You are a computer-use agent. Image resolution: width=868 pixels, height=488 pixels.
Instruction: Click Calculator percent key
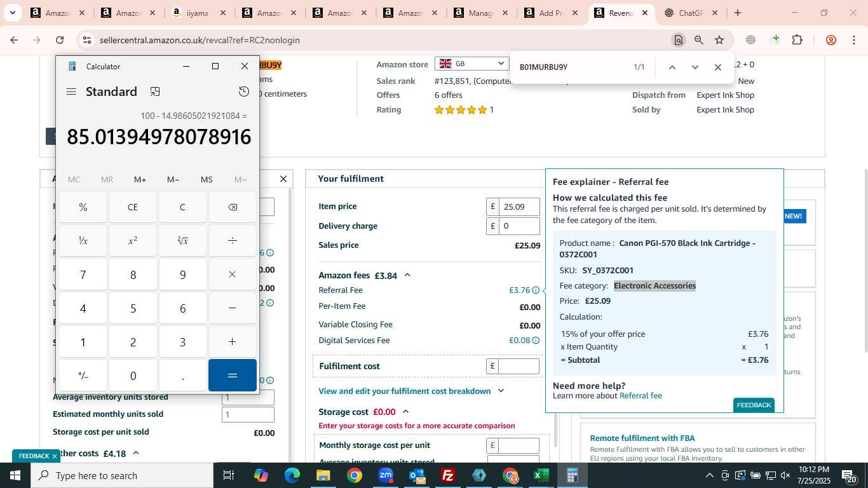pos(83,207)
